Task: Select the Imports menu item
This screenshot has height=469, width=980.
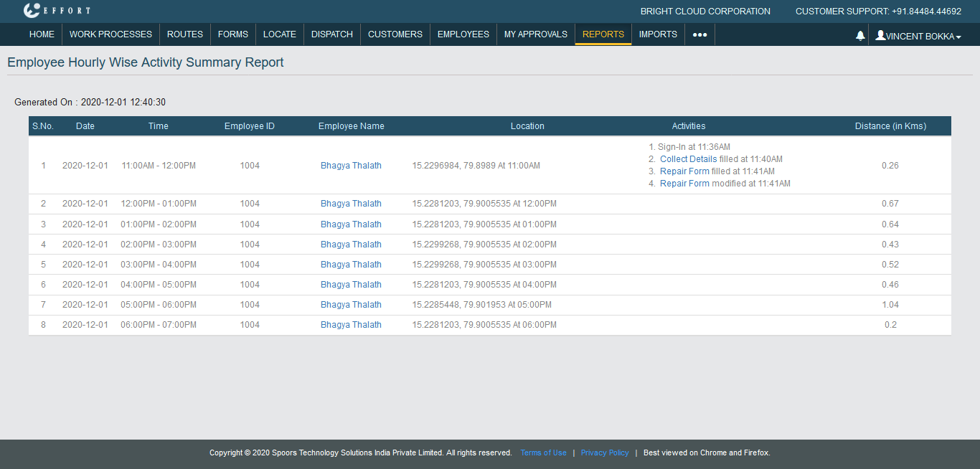Action: pyautogui.click(x=658, y=34)
